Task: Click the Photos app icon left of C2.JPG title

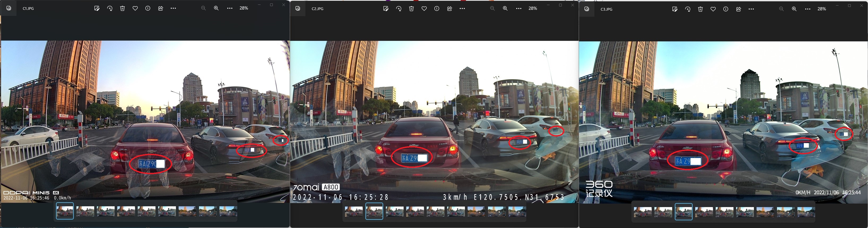Action: (x=298, y=8)
